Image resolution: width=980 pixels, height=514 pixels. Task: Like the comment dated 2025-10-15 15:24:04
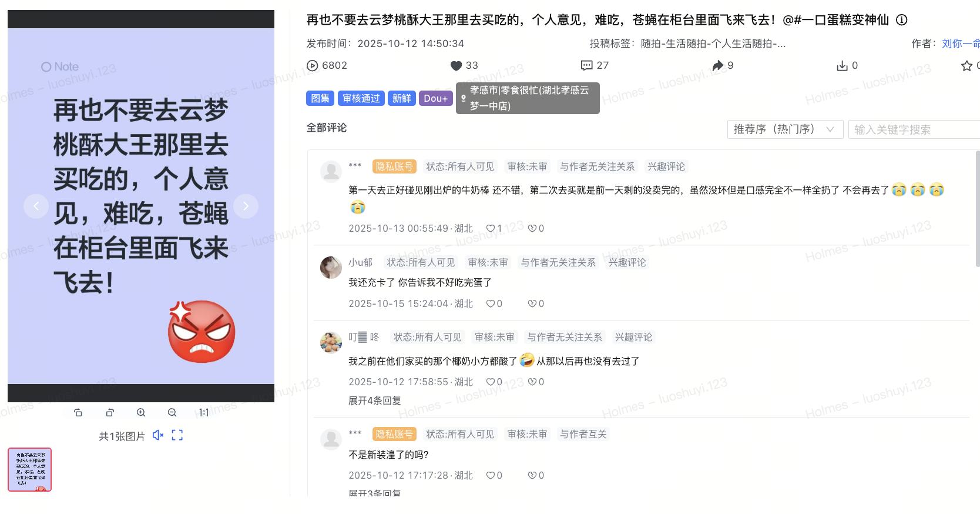491,303
